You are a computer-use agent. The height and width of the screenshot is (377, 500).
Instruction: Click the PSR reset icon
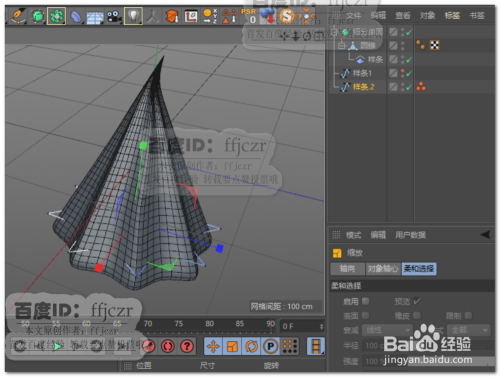click(248, 16)
